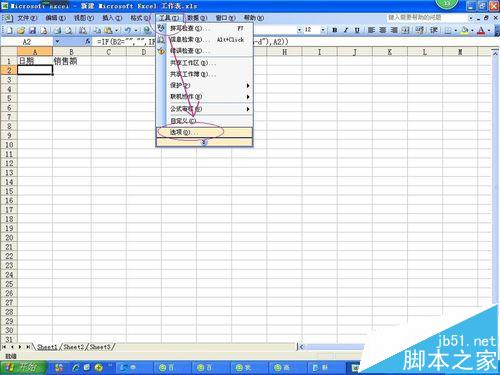Open the 数据 (Data) menu
The height and width of the screenshot is (375, 500).
click(x=197, y=18)
